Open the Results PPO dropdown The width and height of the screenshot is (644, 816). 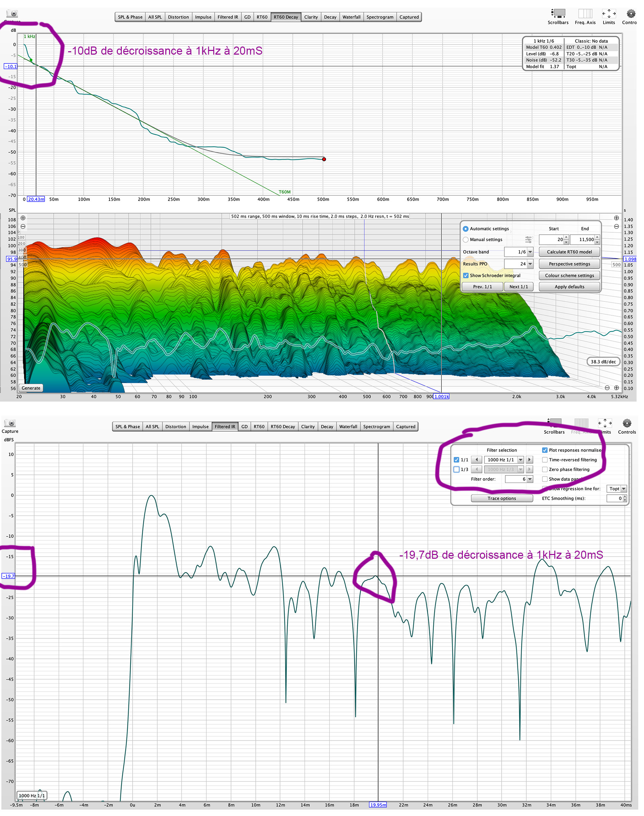[530, 264]
